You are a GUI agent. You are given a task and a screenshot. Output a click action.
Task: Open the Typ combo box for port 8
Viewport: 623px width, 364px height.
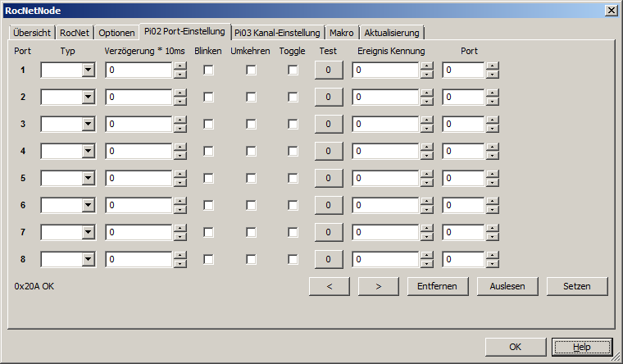(88, 260)
